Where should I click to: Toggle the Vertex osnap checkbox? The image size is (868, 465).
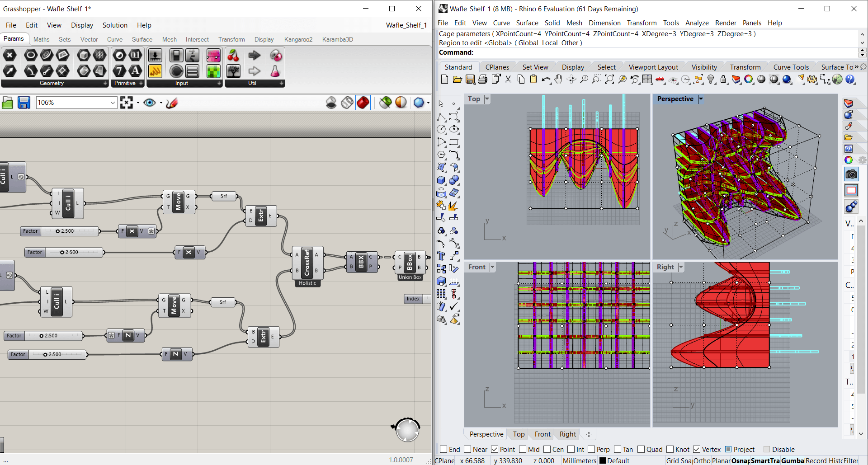(x=697, y=449)
